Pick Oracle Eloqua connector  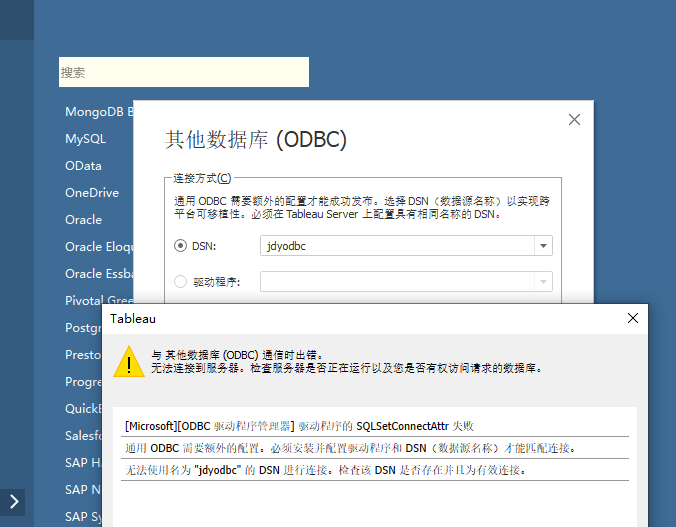click(99, 247)
